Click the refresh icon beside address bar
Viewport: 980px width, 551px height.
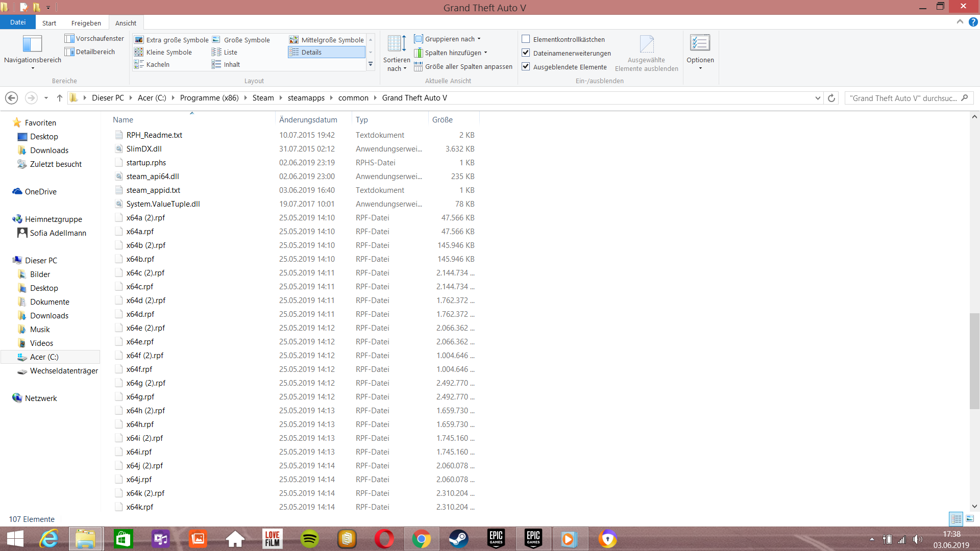[x=831, y=98]
